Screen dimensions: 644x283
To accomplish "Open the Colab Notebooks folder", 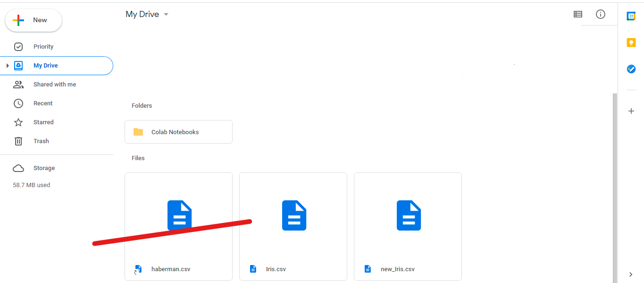I will 178,132.
